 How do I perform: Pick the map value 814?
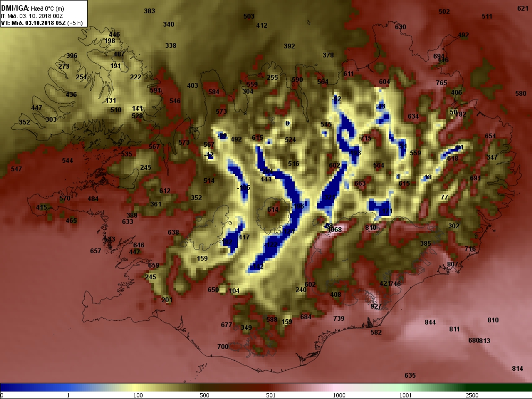point(518,369)
